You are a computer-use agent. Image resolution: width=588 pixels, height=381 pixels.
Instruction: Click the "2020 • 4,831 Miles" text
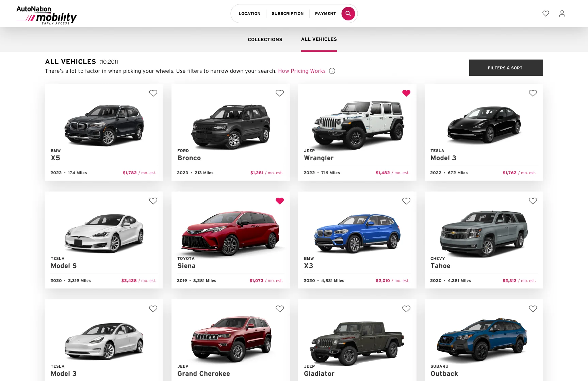click(x=324, y=281)
